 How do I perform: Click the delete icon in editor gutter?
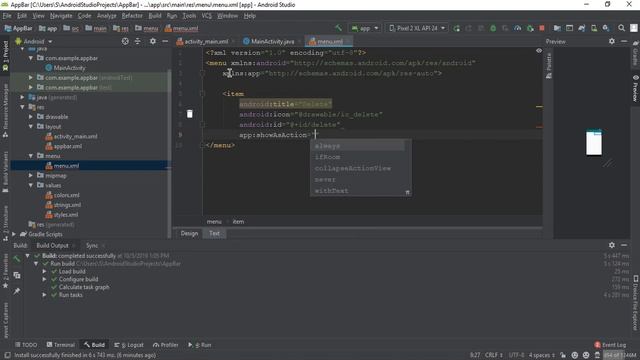[x=189, y=114]
